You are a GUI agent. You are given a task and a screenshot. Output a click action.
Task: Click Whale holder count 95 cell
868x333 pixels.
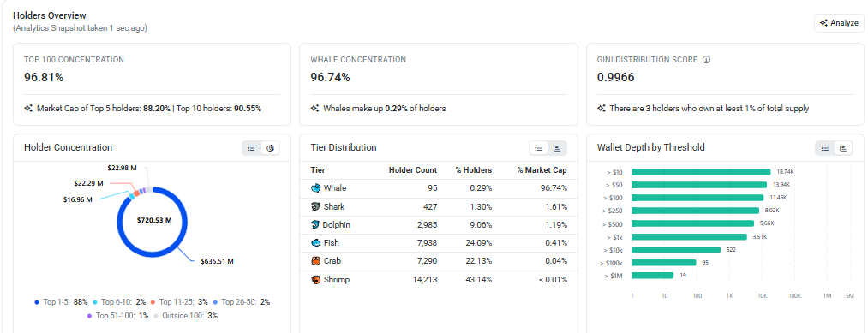[x=433, y=188]
